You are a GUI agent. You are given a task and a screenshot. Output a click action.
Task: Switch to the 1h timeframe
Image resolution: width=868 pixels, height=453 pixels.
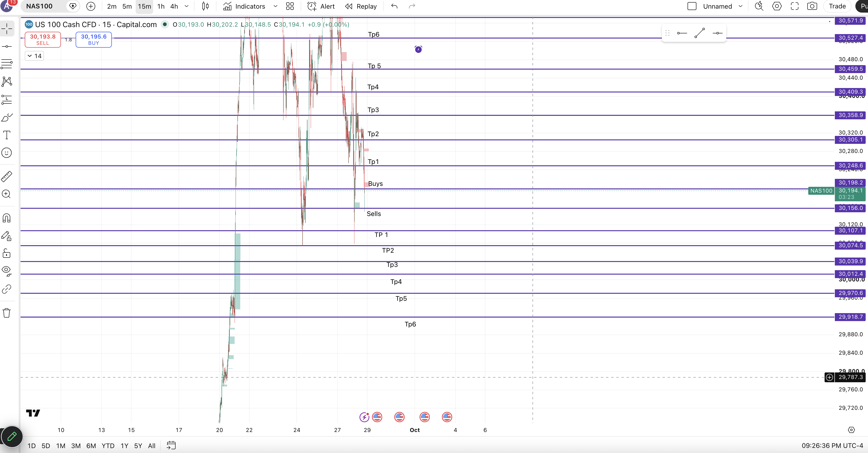point(161,6)
